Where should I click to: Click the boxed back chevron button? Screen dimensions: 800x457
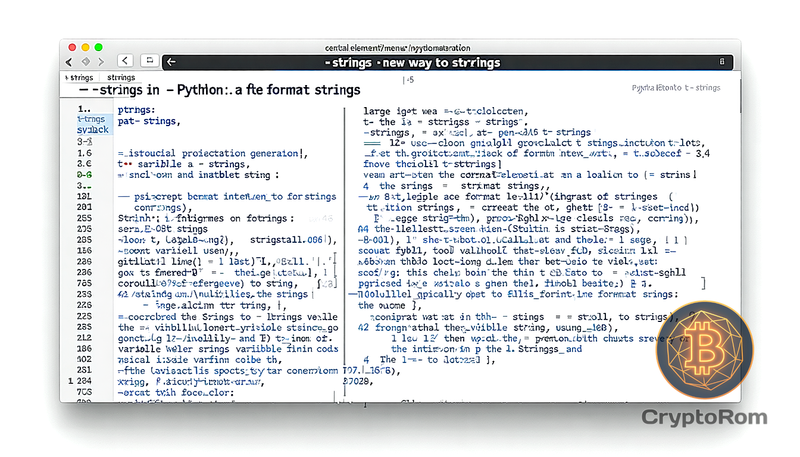tap(125, 61)
